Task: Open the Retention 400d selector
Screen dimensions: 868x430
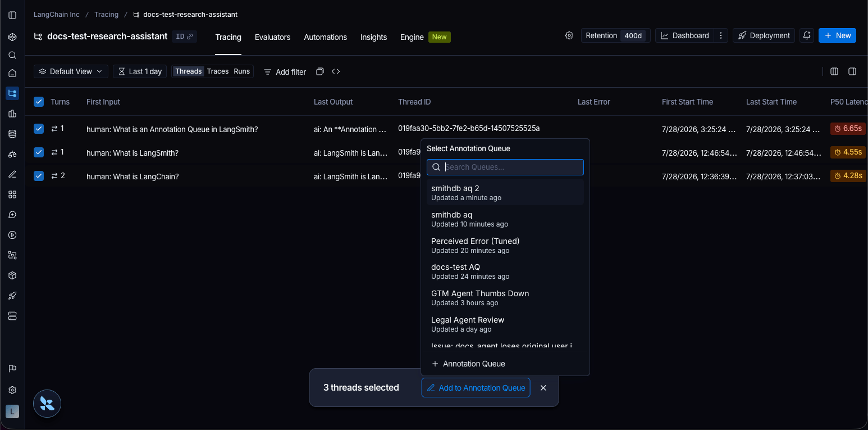Action: tap(616, 35)
